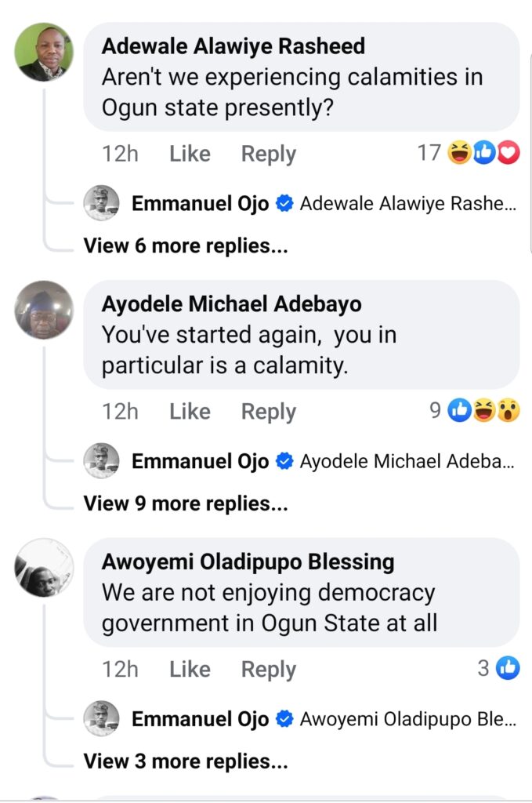Click Emmanuel Ojo's avatar under Adewale's comment
This screenshot has width=532, height=803.
click(102, 204)
